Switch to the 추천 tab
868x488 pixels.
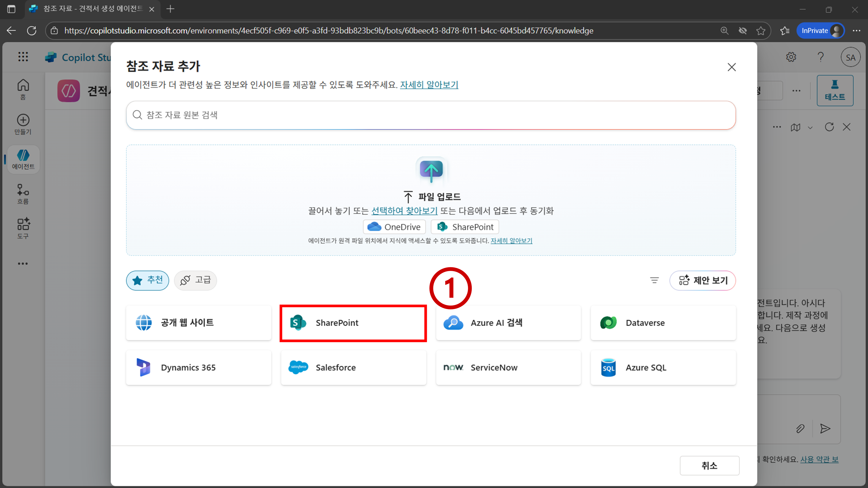148,280
